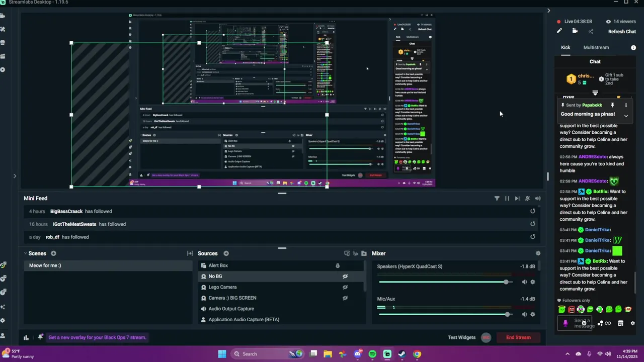Select Application Audio Capture (BETA) source
Screen dimensions: 644x362
pyautogui.click(x=281, y=319)
